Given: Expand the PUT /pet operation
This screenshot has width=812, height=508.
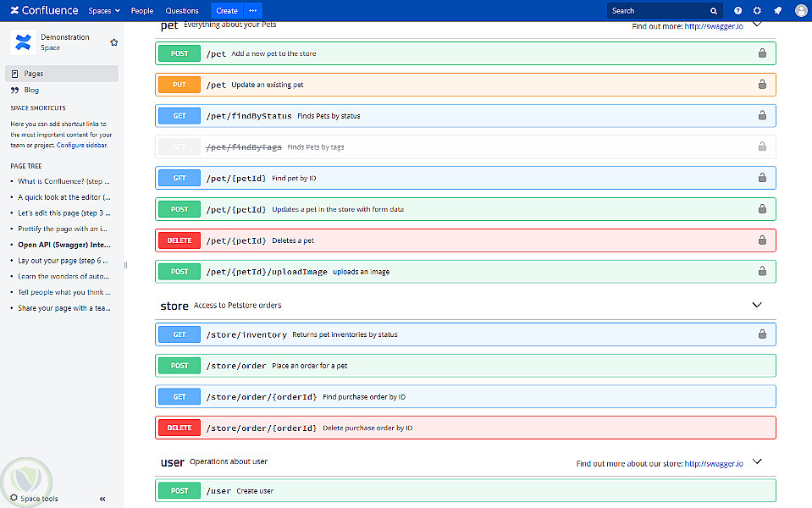Looking at the screenshot, I should click(x=466, y=85).
